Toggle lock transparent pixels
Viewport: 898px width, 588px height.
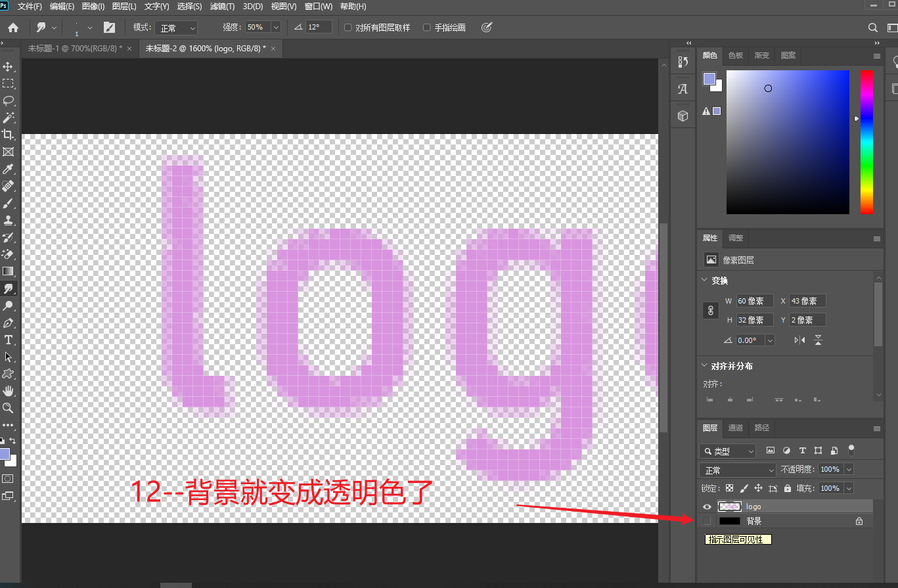tap(729, 488)
